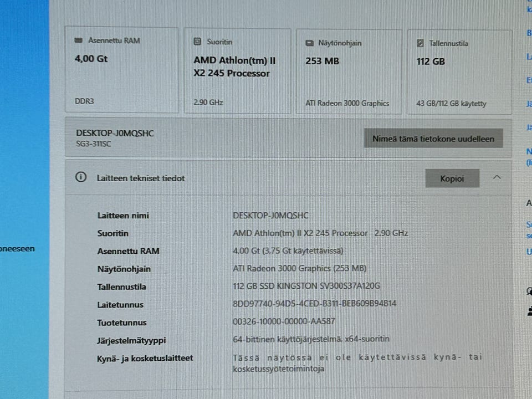
Task: Click the storage icon beside Tallennustila
Action: pos(420,43)
